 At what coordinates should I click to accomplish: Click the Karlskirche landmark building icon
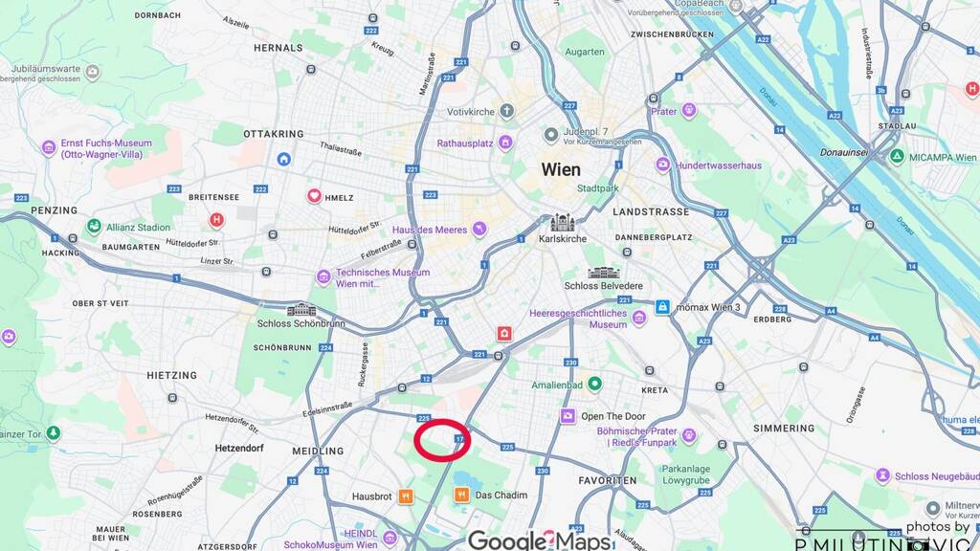(563, 222)
